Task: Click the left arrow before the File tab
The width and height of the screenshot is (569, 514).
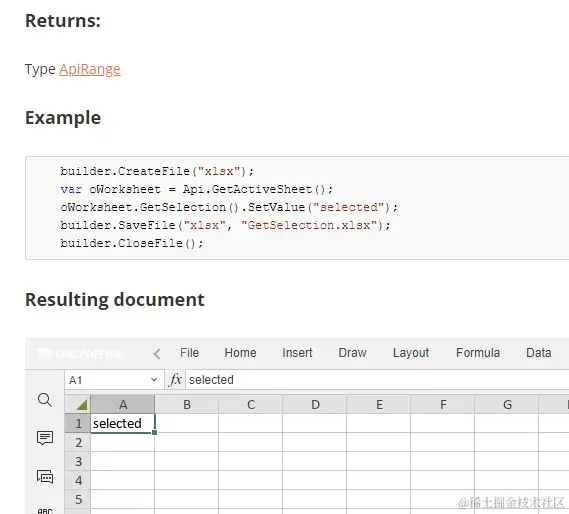Action: click(x=156, y=354)
